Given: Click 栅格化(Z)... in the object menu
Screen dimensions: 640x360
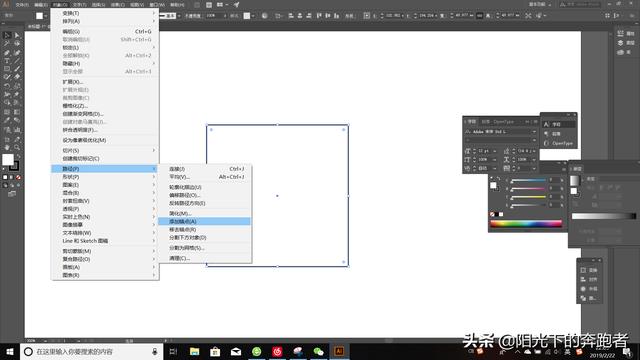Looking at the screenshot, I should pyautogui.click(x=105, y=106).
